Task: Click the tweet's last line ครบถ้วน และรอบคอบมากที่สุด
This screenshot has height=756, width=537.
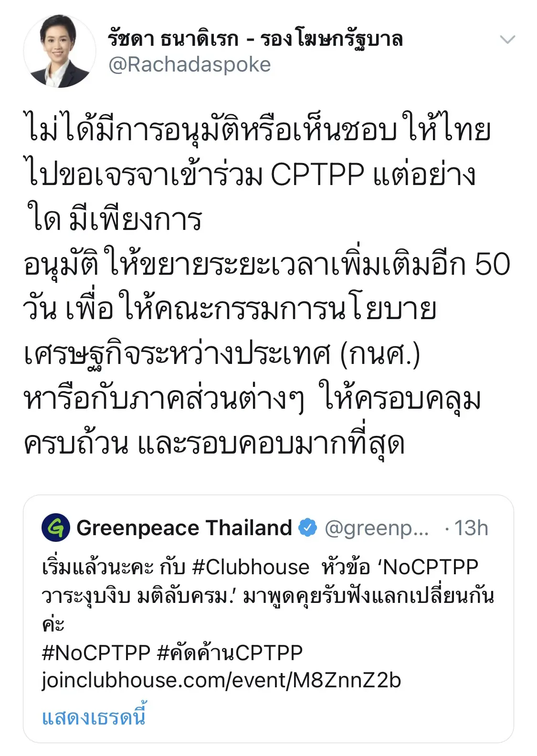Action: pos(214,444)
